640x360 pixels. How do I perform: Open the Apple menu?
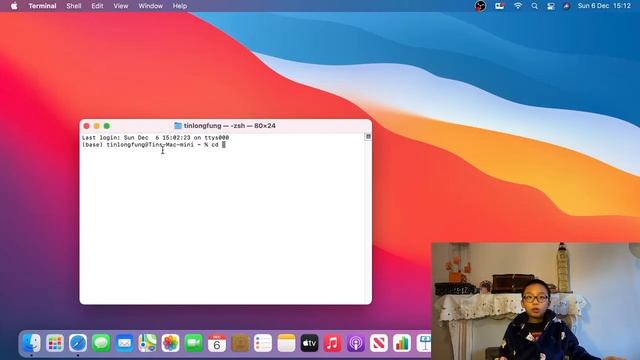pyautogui.click(x=14, y=6)
